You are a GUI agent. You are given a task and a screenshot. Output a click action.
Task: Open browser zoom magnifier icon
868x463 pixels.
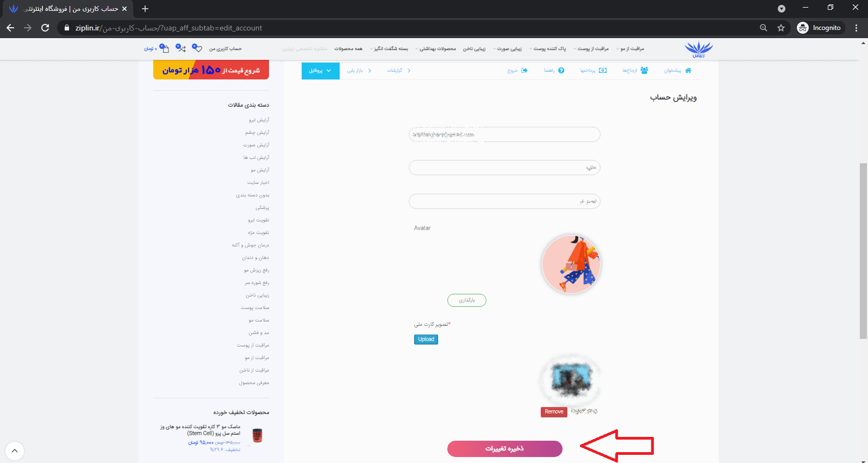764,28
